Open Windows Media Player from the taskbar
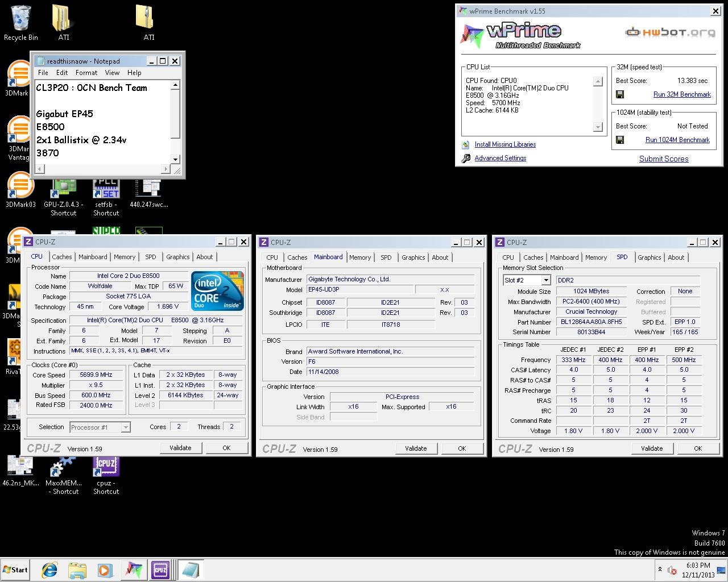This screenshot has width=728, height=582. [104, 570]
